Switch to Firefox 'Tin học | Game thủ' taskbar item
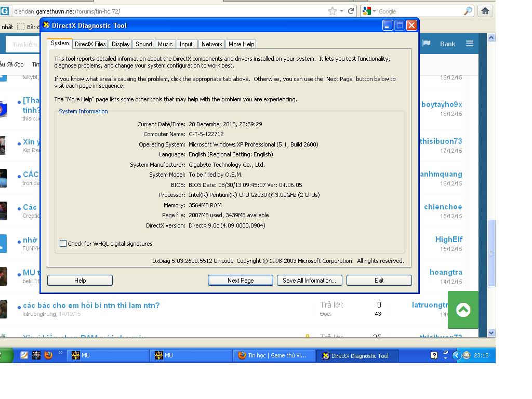 tap(274, 355)
